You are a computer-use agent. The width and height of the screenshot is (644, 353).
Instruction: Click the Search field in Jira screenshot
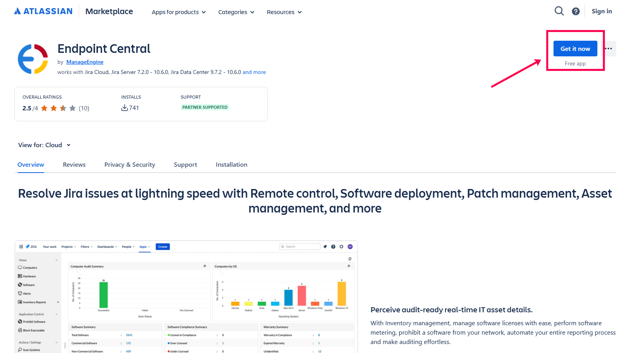tap(300, 247)
